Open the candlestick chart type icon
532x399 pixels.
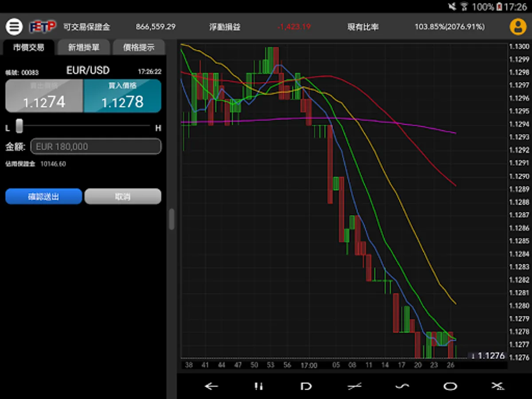[259, 386]
